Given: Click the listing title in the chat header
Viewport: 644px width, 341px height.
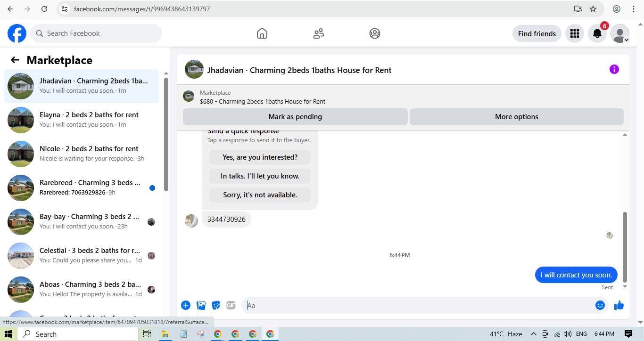Looking at the screenshot, I should click(x=299, y=70).
